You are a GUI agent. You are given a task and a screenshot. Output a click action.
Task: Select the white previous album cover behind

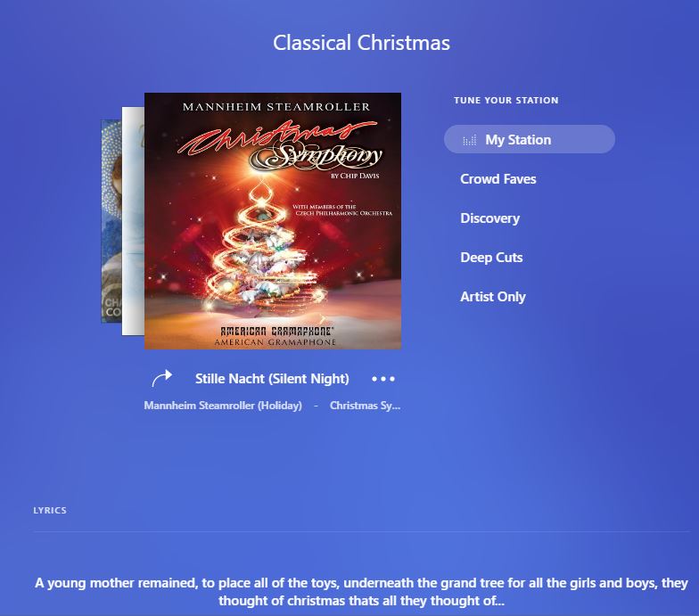pyautogui.click(x=133, y=221)
